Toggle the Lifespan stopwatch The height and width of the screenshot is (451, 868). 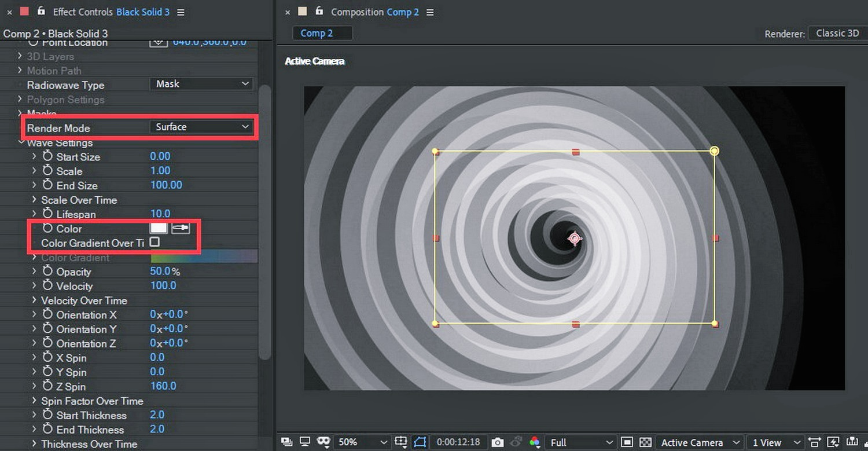point(47,214)
